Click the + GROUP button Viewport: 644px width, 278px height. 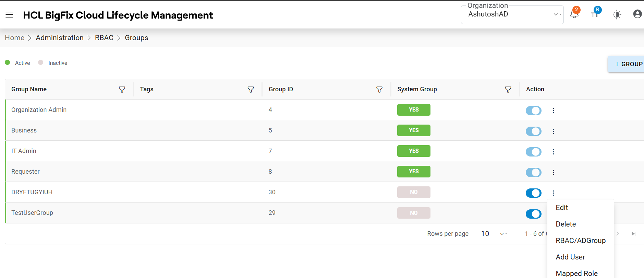point(628,64)
